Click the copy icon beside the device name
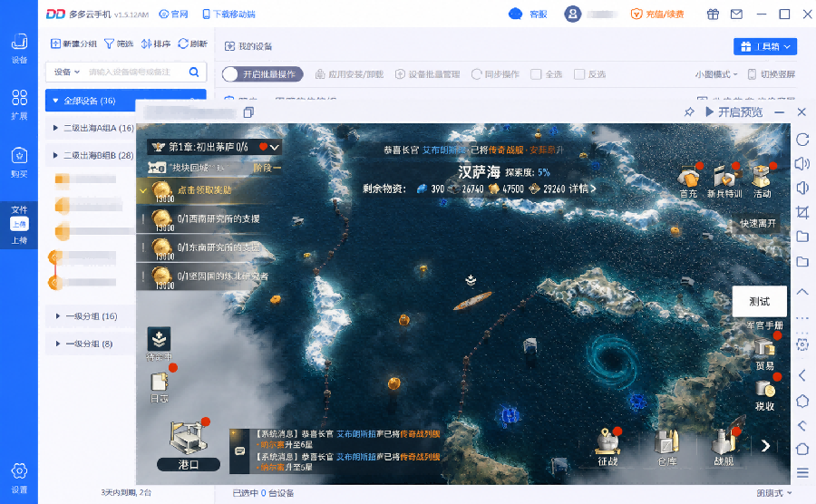The height and width of the screenshot is (504, 816). coord(248,112)
